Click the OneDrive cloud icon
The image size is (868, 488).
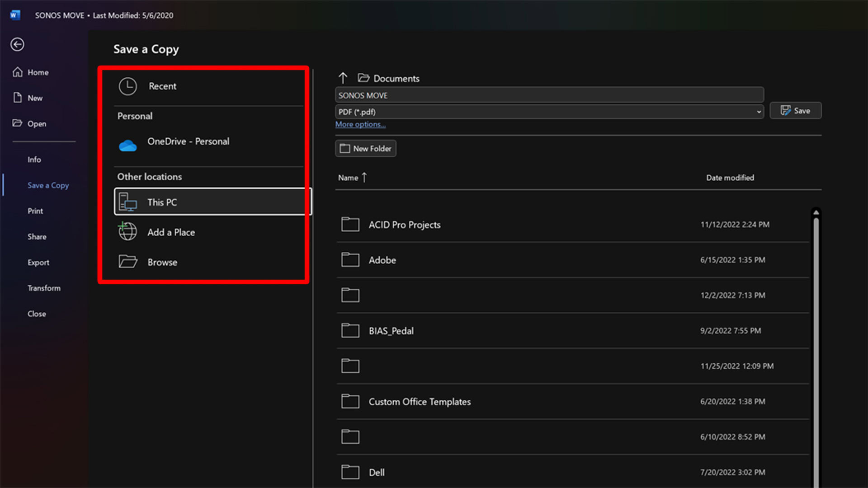[x=127, y=145]
